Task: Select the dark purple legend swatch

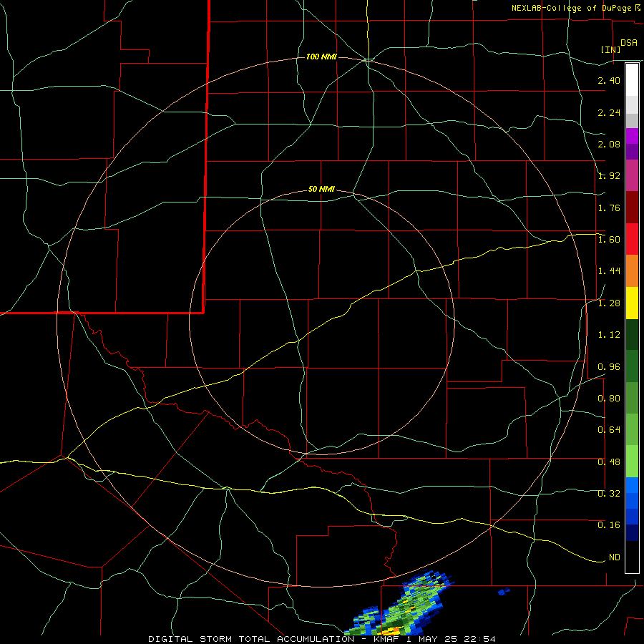Action: (632, 152)
